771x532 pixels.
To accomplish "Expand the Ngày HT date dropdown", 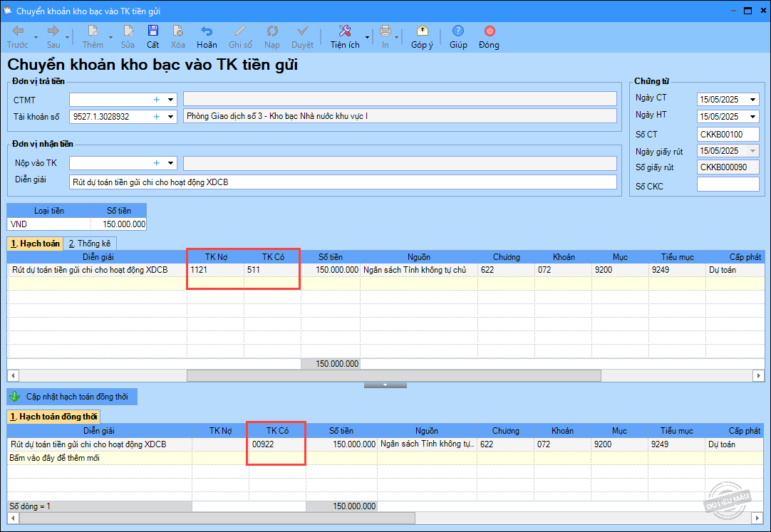I will 753,117.
